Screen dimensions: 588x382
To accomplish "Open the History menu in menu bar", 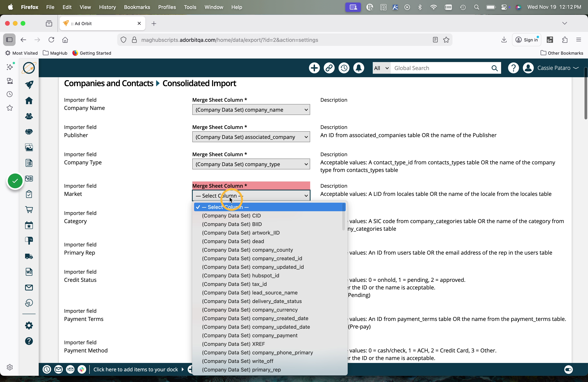I will 107,7.
